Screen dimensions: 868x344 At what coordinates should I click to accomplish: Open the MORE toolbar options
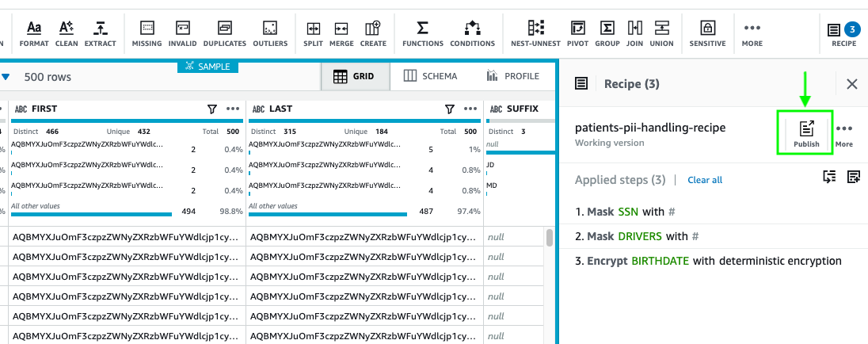752,34
